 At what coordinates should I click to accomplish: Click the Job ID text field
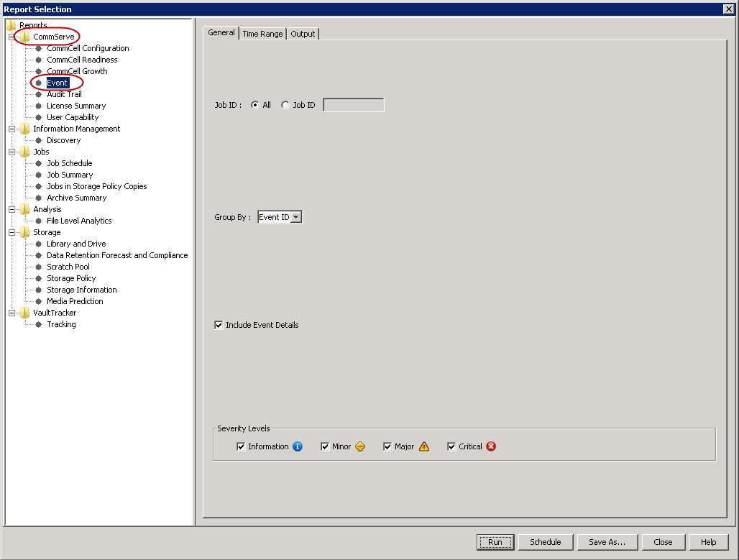(x=353, y=105)
